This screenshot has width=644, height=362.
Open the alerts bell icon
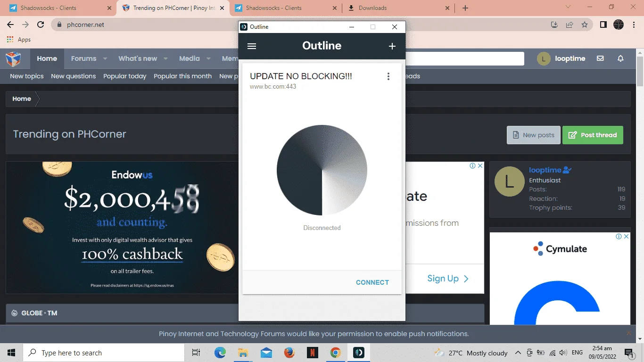[620, 58]
